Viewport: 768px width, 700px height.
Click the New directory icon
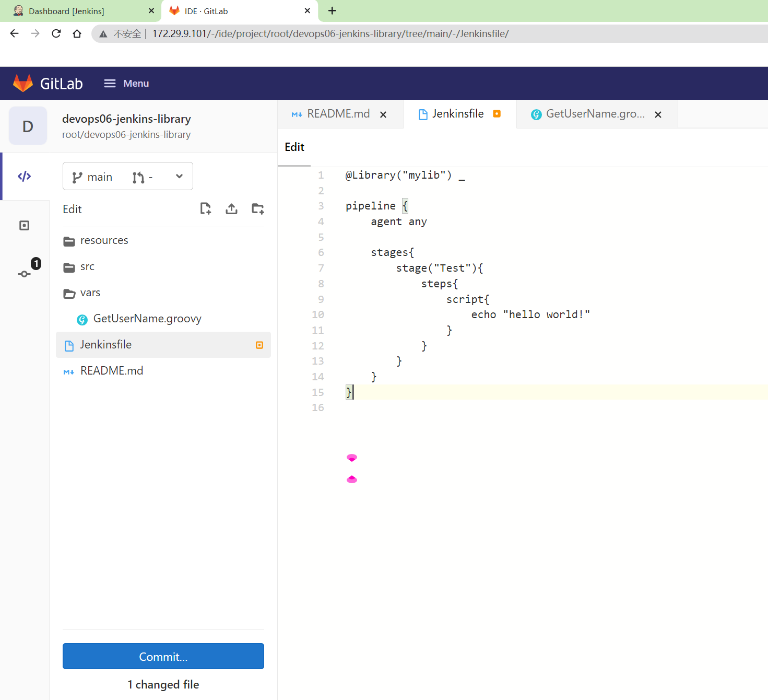(x=258, y=209)
